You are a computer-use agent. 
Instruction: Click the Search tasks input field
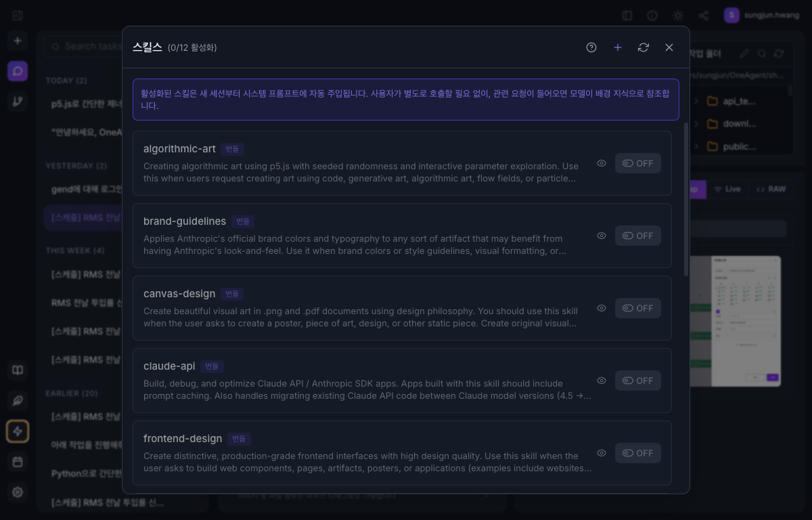click(83, 46)
